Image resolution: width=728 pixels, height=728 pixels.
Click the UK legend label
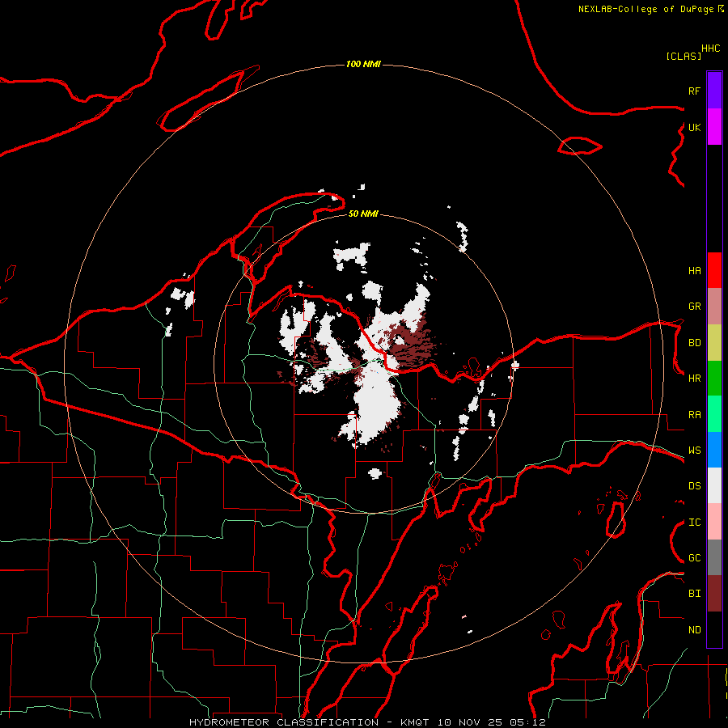point(694,127)
